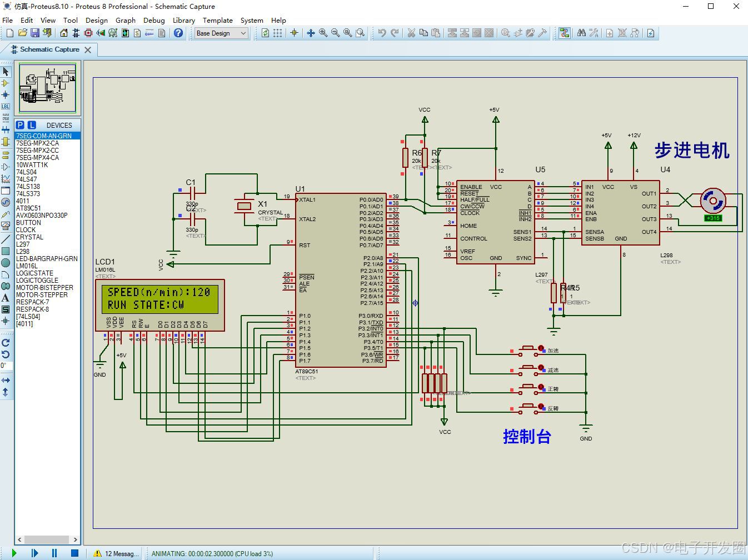Click the schematic overview thumbnail
Viewport: 748px width, 560px height.
coord(48,88)
